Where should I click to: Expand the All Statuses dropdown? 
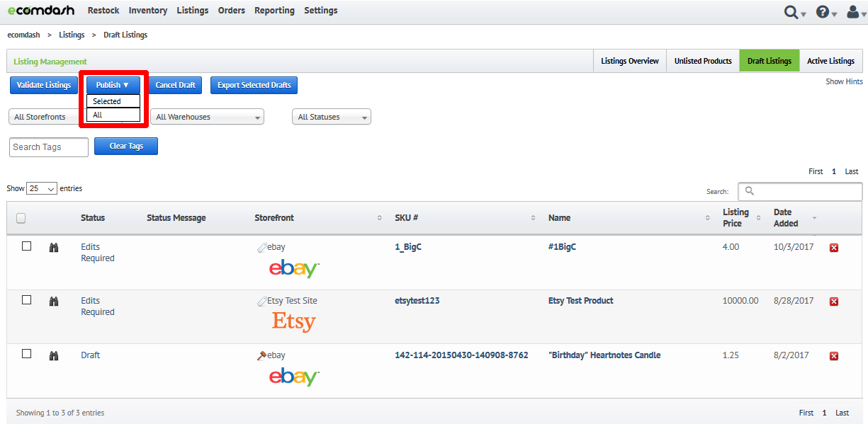332,117
